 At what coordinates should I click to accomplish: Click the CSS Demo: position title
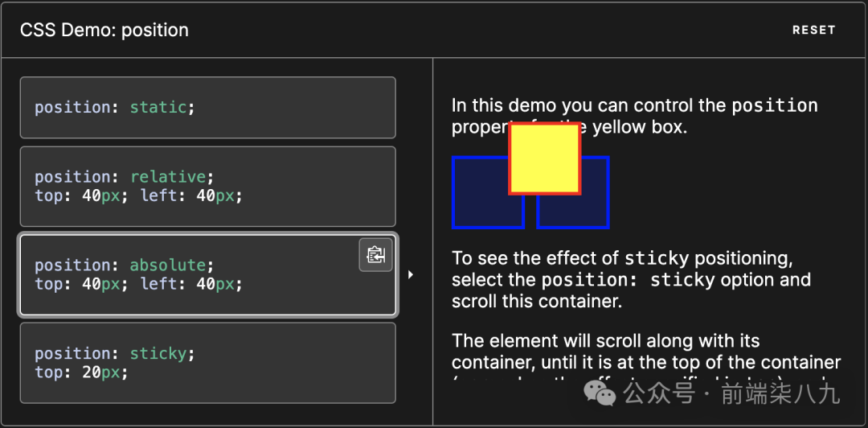pyautogui.click(x=104, y=30)
